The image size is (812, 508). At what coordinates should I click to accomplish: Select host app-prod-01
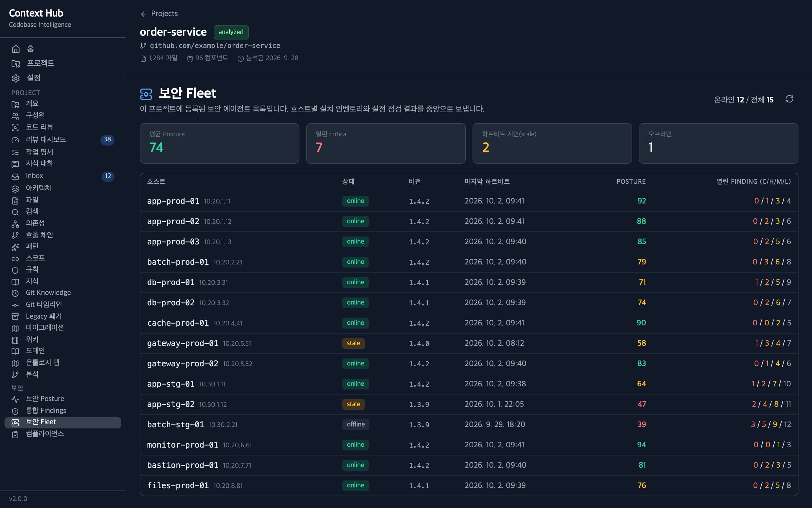click(173, 201)
